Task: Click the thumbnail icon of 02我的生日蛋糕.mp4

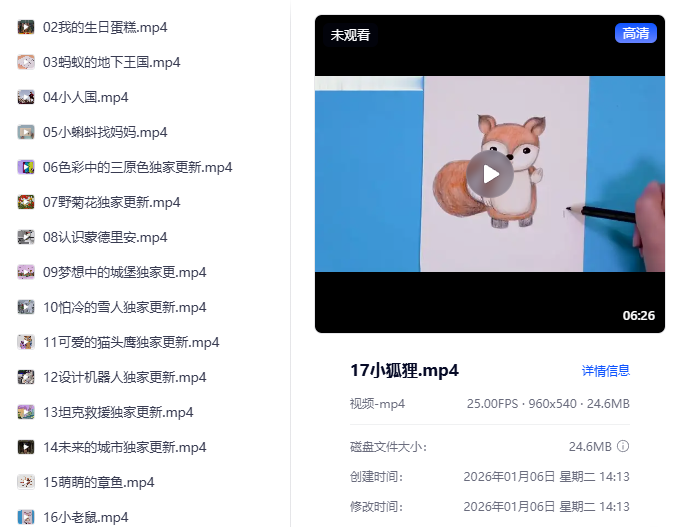Action: point(26,27)
